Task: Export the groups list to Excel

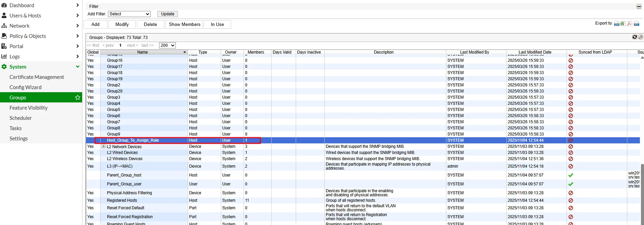Action: point(623,24)
